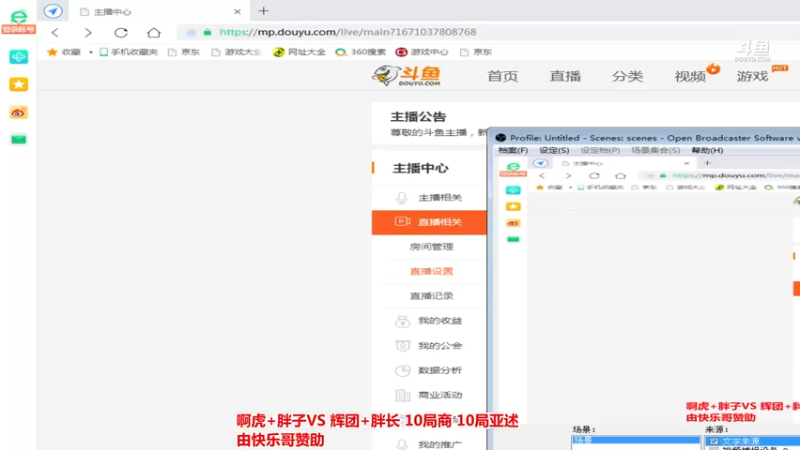Open 手机收藏夹 bookmark folder
Image resolution: width=800 pixels, height=450 pixels.
(129, 52)
